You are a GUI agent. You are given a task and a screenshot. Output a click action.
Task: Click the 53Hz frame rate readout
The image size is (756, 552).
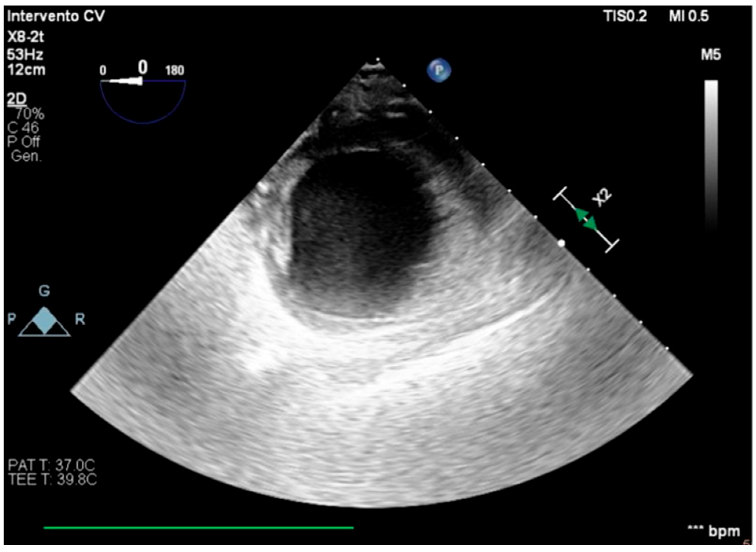tap(25, 54)
